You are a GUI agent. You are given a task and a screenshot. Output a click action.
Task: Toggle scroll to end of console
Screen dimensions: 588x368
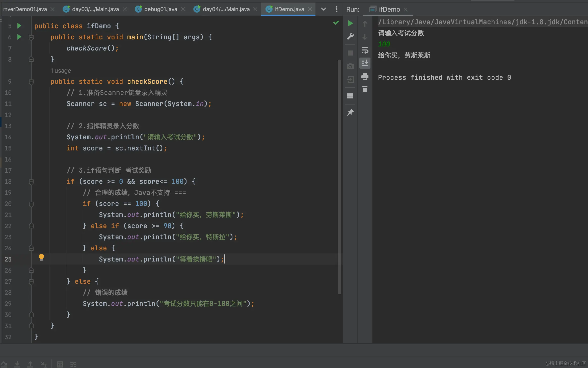pos(365,63)
